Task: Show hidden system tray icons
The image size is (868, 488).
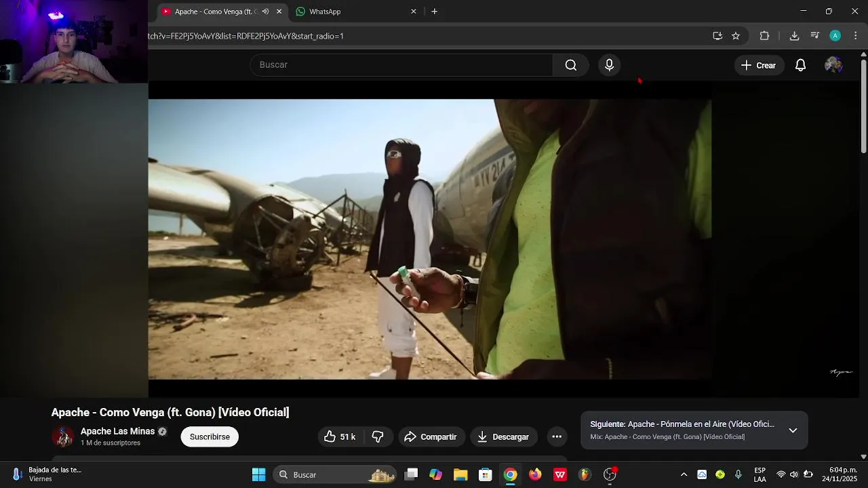Action: tap(684, 474)
